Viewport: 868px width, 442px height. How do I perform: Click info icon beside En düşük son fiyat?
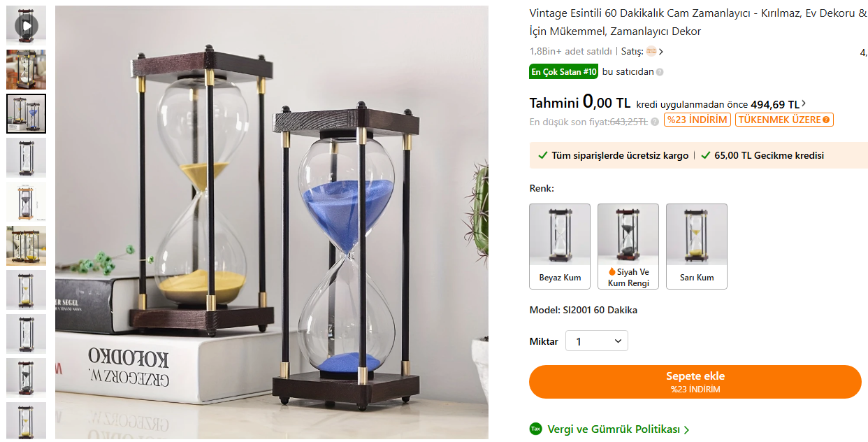[x=655, y=122]
